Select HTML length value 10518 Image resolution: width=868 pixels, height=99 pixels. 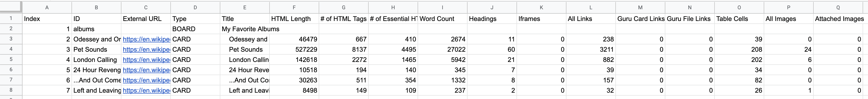294,70
